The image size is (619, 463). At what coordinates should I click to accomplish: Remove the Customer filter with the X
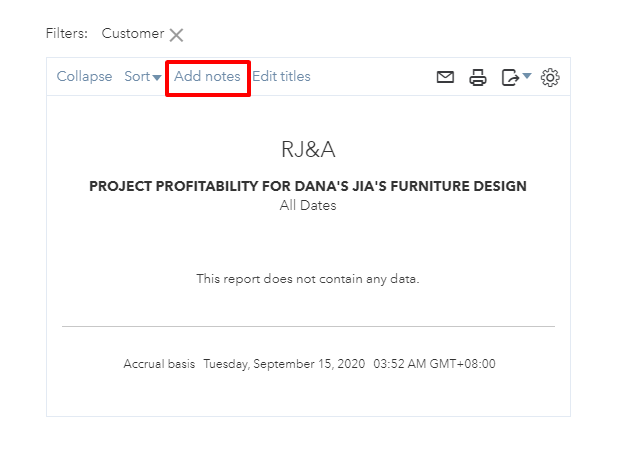coord(176,35)
